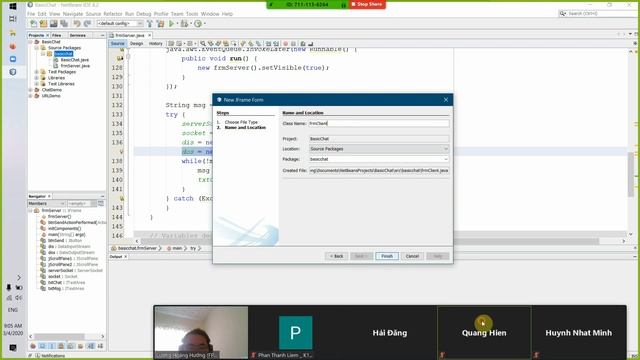Click the Build Project hammer icon
The width and height of the screenshot is (640, 360).
[150, 24]
